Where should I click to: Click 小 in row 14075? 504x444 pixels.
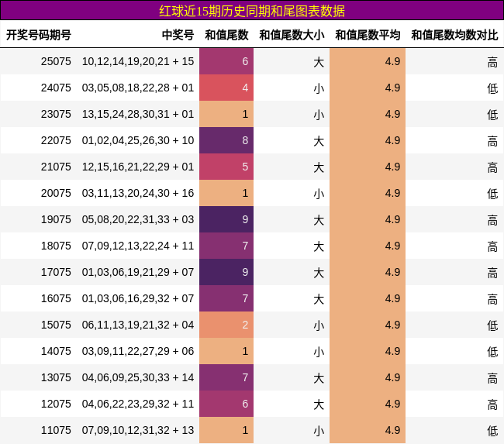(x=319, y=352)
